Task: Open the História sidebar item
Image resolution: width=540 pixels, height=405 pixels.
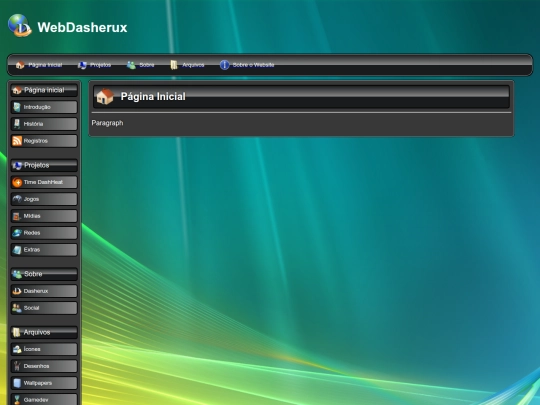Action: pos(44,124)
